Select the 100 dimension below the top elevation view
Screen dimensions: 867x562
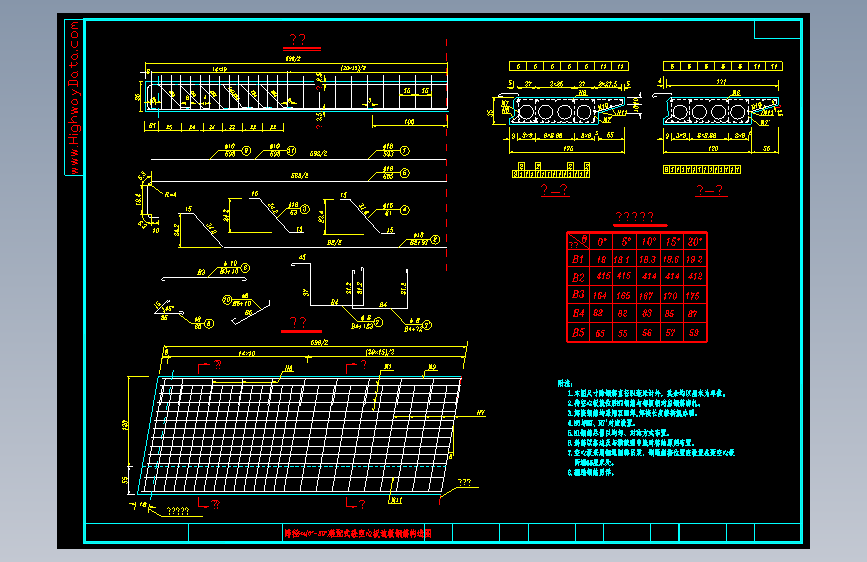(x=409, y=122)
